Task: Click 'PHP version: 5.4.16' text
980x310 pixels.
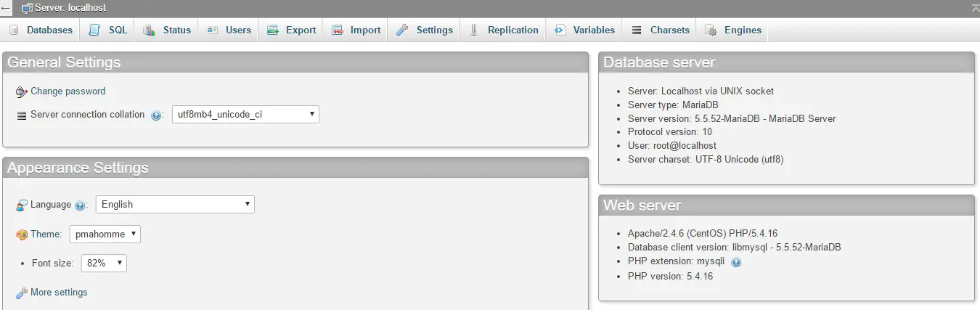Action: 670,277
